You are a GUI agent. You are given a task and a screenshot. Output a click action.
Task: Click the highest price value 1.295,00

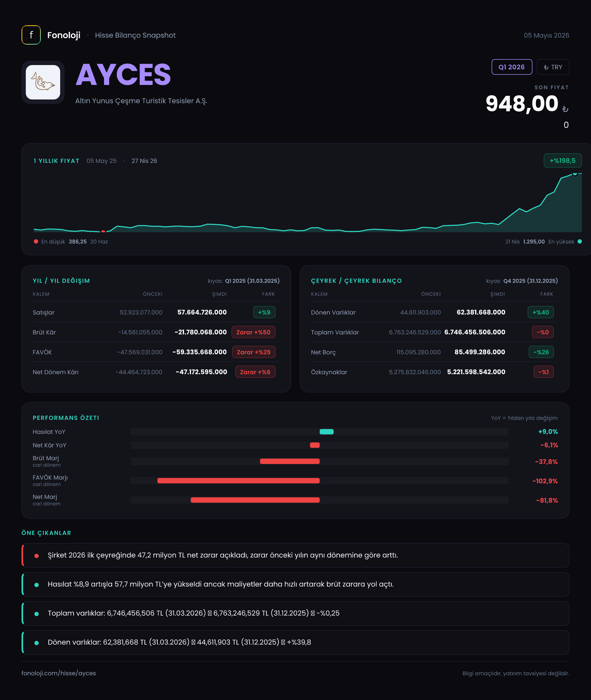click(x=534, y=242)
